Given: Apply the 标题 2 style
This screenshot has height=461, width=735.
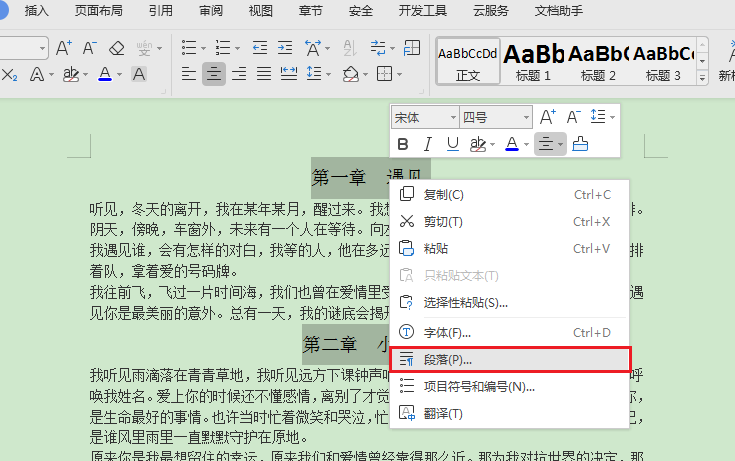Looking at the screenshot, I should click(598, 62).
